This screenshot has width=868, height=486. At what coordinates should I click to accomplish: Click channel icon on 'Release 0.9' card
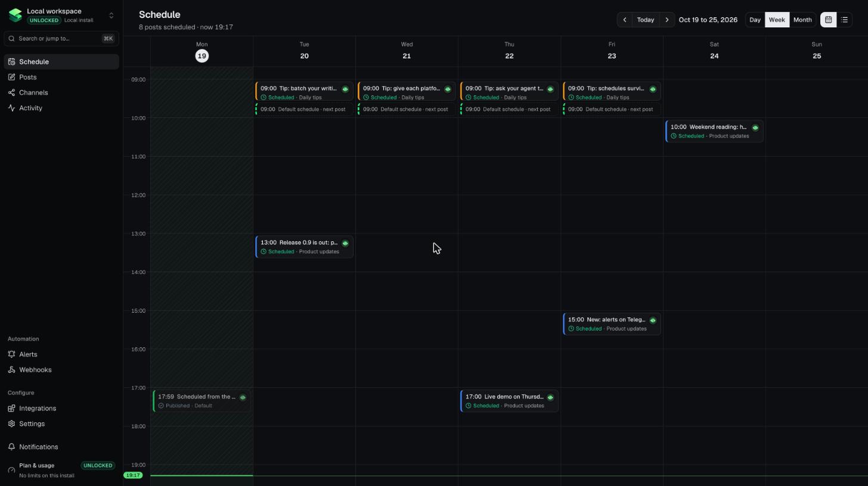[x=345, y=243]
